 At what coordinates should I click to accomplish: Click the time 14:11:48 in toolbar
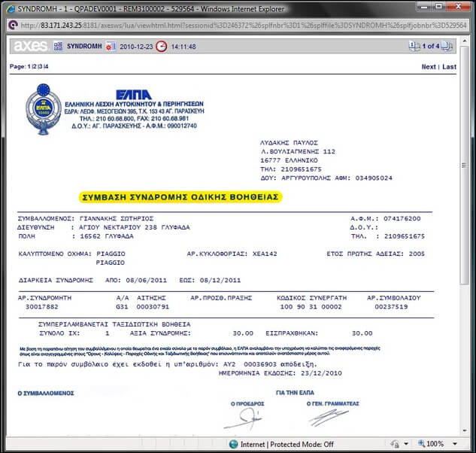click(x=183, y=47)
